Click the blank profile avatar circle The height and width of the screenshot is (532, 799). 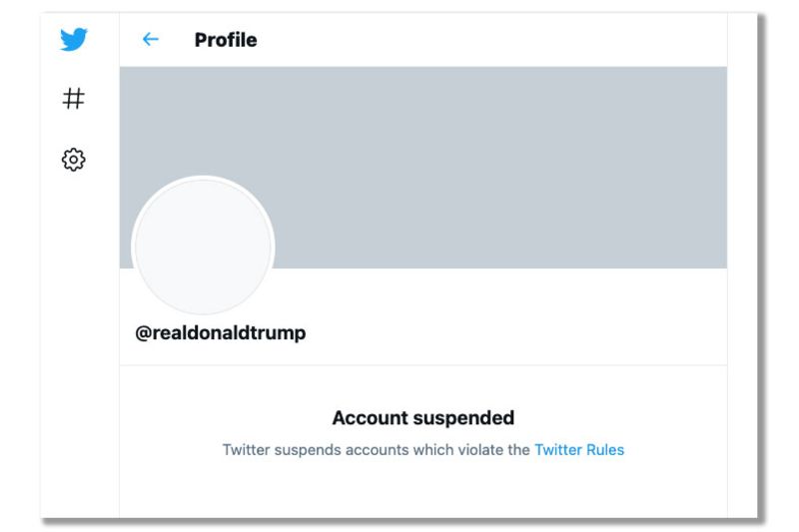pyautogui.click(x=203, y=247)
